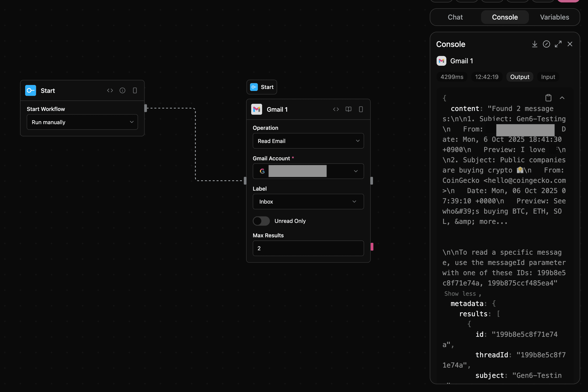Expand the console panel to full size
Screen dimensions: 588x392
coord(558,44)
